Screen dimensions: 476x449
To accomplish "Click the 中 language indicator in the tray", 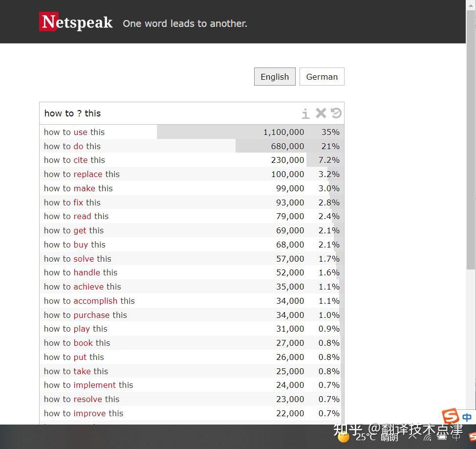I will pyautogui.click(x=466, y=417).
